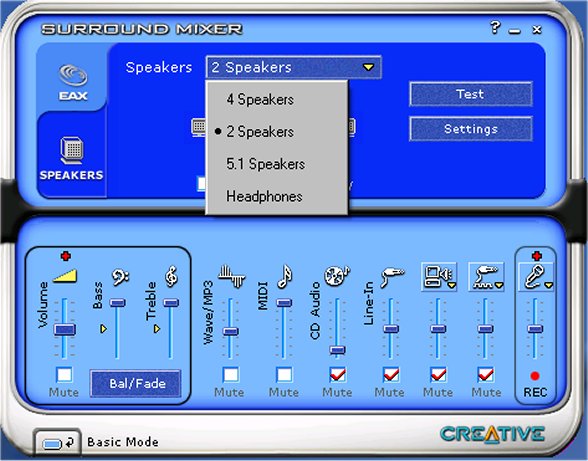This screenshot has width=588, height=461.
Task: Click the master Volume slider handle
Action: (65, 329)
